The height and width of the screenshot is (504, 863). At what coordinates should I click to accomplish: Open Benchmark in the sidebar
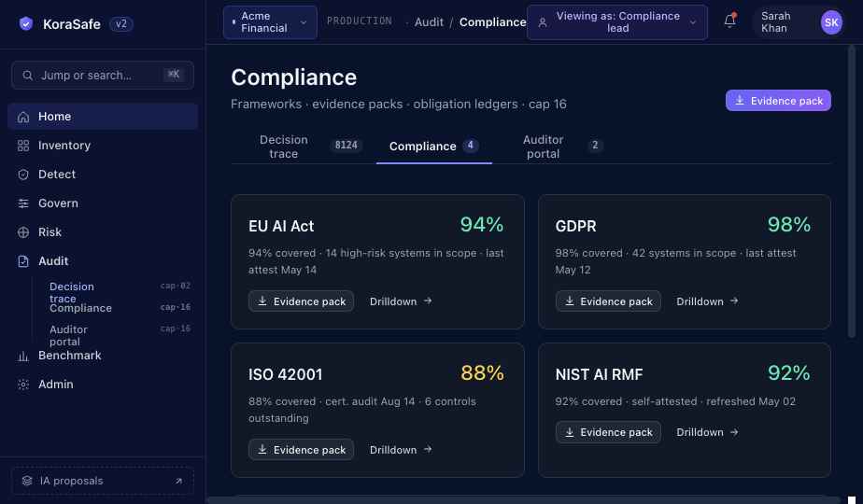(x=103, y=356)
